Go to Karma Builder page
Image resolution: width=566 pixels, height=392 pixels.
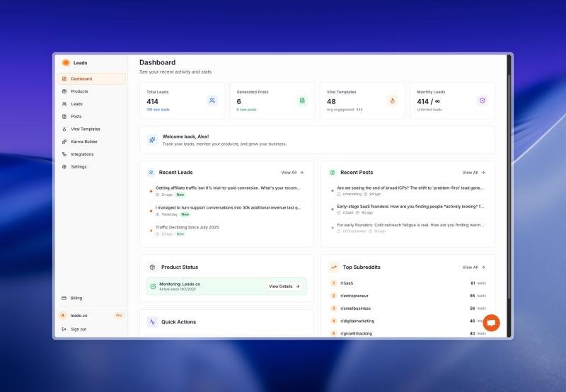[83, 142]
